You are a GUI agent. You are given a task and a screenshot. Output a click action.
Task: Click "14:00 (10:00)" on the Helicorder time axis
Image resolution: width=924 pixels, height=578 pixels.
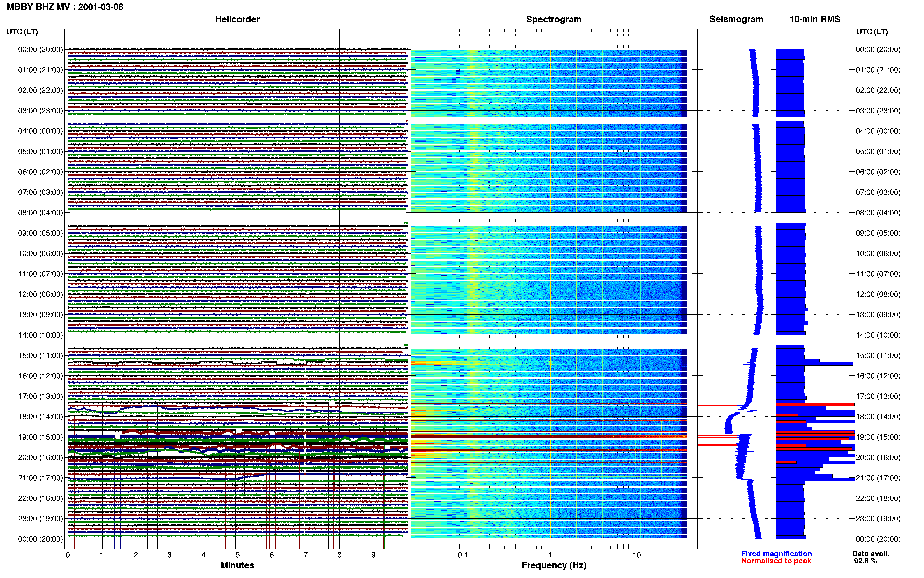click(41, 335)
